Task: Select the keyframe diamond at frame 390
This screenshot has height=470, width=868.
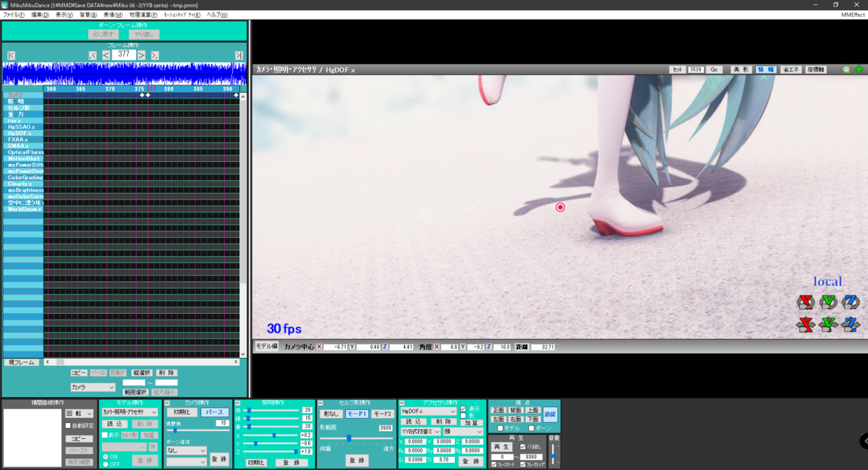Action: click(236, 95)
